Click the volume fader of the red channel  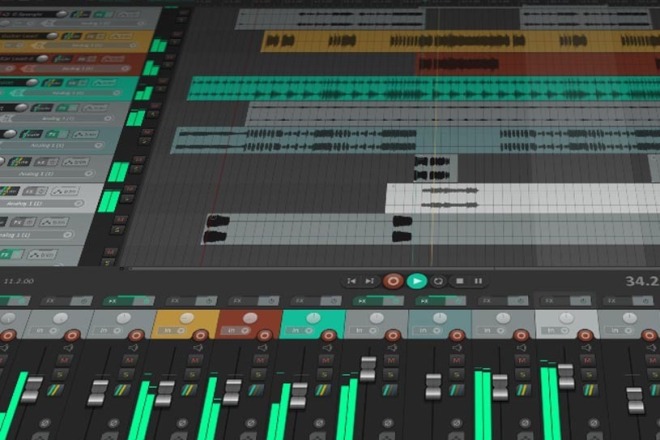click(232, 392)
